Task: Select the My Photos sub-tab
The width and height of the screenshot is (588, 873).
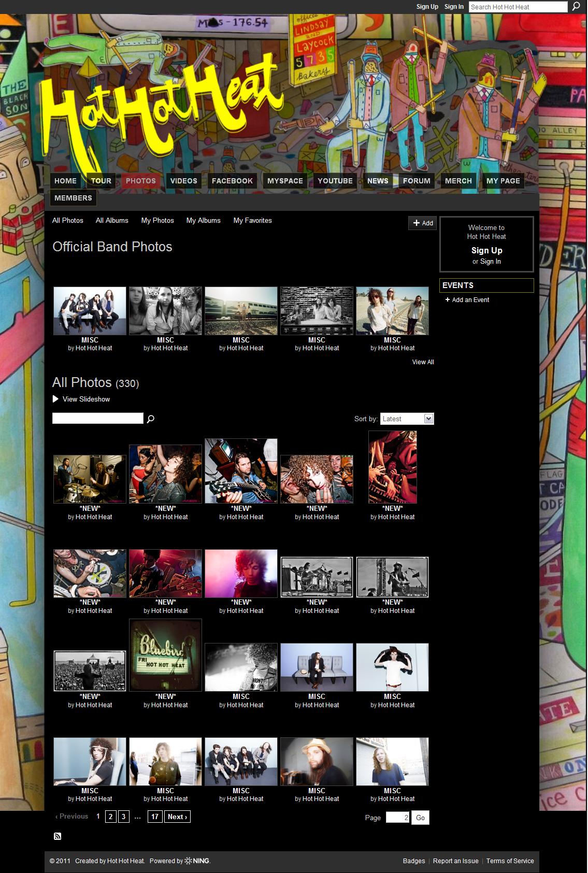Action: (x=157, y=220)
